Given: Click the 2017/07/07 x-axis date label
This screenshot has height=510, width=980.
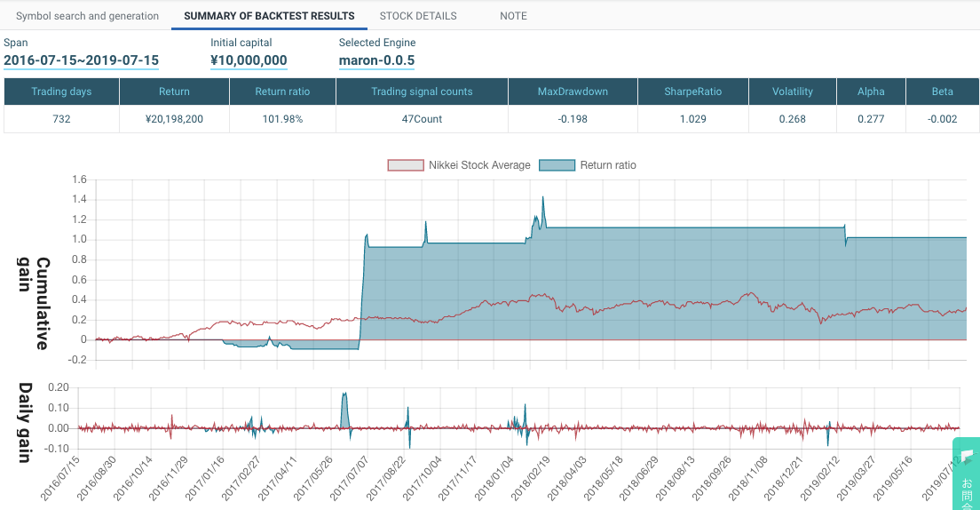Looking at the screenshot, I should (350, 479).
